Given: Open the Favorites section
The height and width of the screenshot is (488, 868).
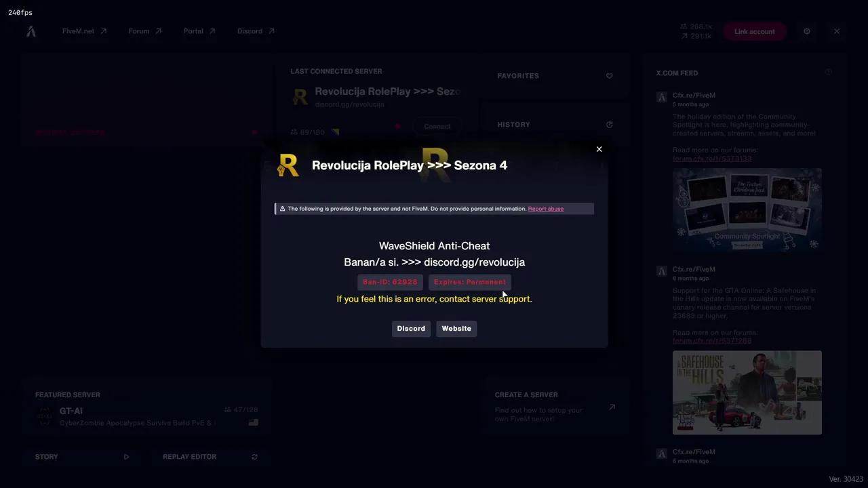Looking at the screenshot, I should point(555,76).
